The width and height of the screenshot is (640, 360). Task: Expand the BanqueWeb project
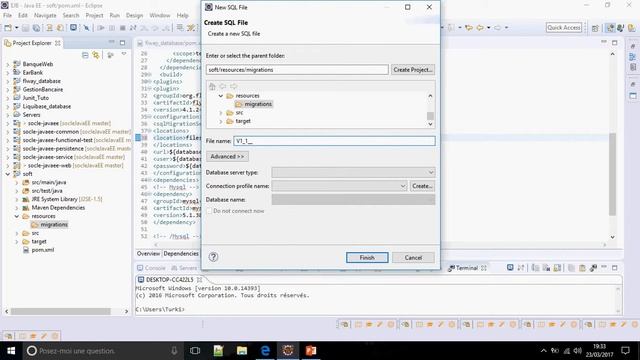point(7,64)
